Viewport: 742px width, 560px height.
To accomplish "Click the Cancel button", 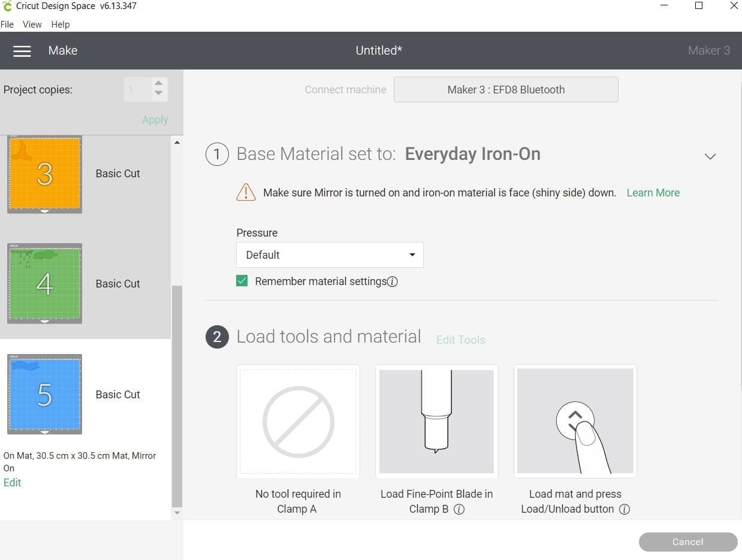I will (688, 542).
